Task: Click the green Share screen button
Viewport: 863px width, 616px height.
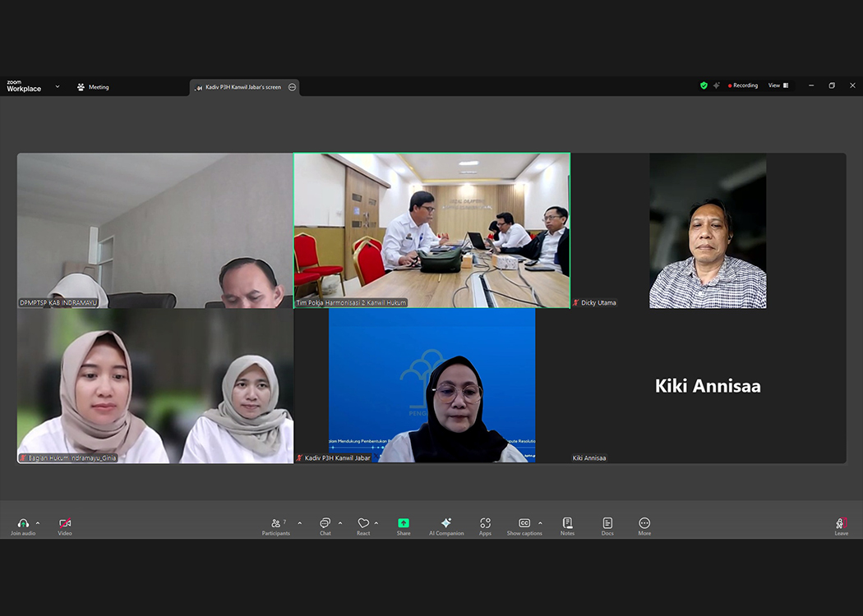Action: click(x=404, y=524)
